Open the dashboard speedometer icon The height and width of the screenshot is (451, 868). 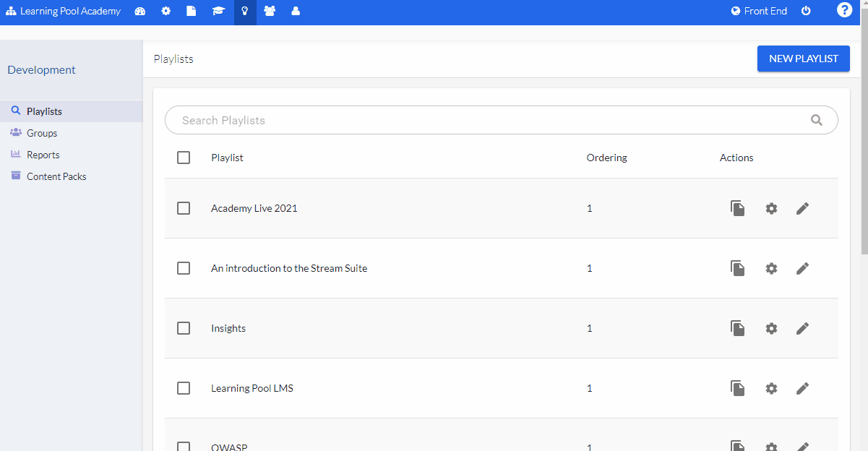tap(140, 12)
